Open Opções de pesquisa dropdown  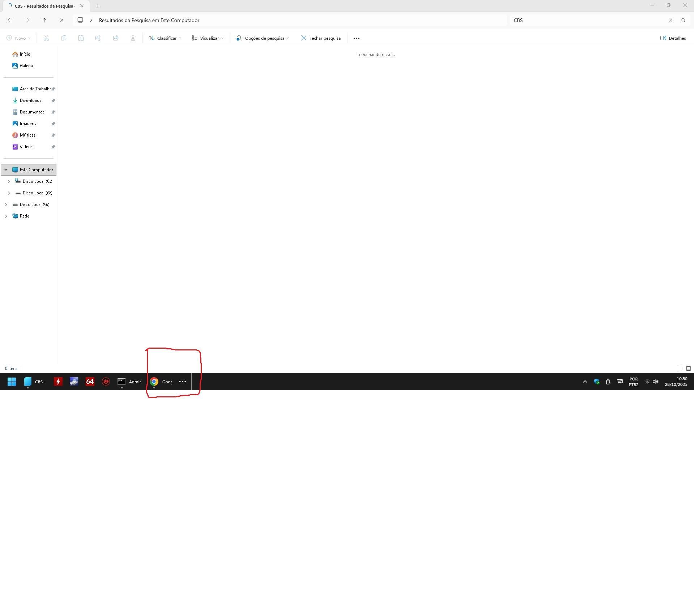click(x=262, y=38)
